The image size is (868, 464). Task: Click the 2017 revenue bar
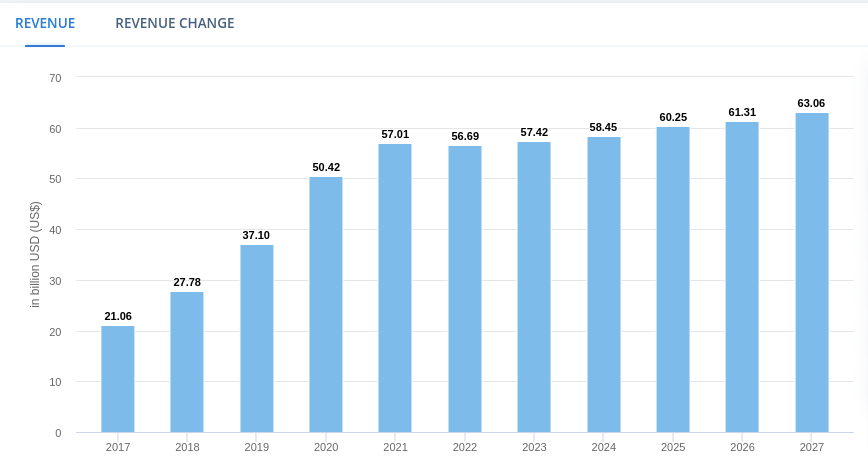pyautogui.click(x=118, y=379)
